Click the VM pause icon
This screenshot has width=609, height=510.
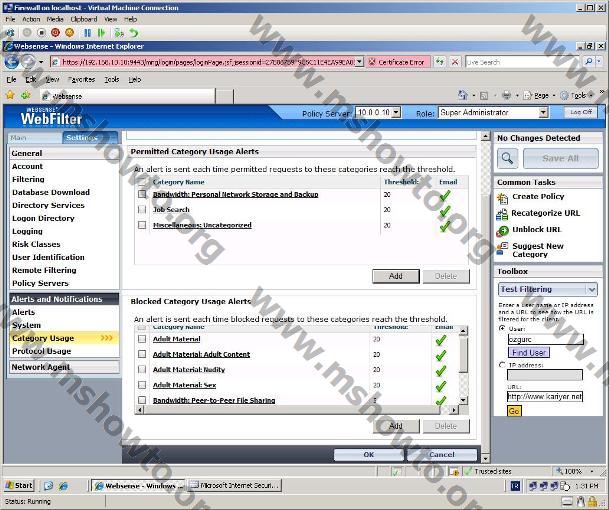pos(88,33)
